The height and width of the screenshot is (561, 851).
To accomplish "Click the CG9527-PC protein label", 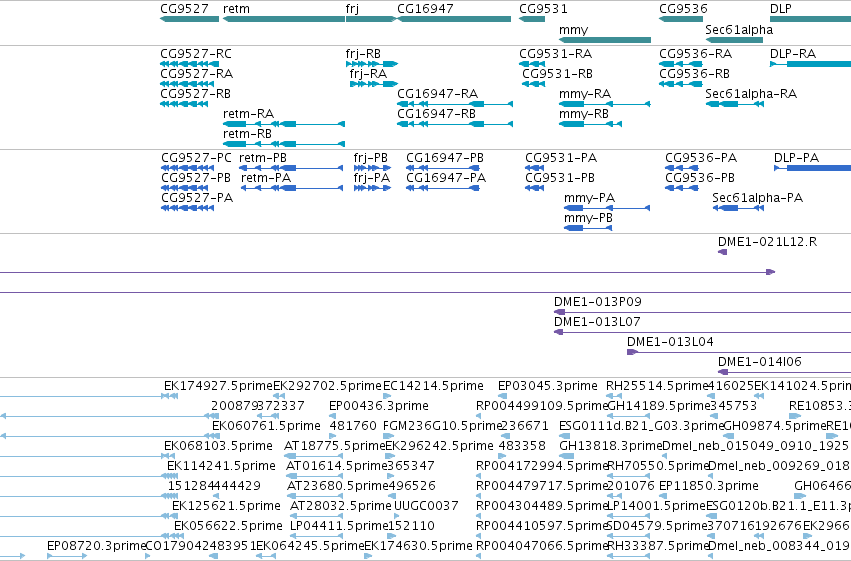I will point(196,158).
